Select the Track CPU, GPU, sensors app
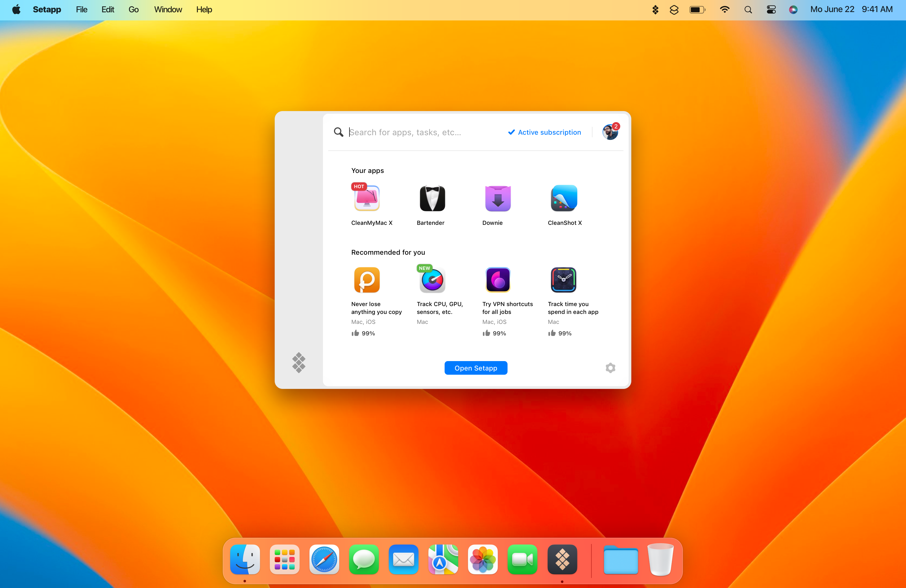The height and width of the screenshot is (588, 906). 432,280
